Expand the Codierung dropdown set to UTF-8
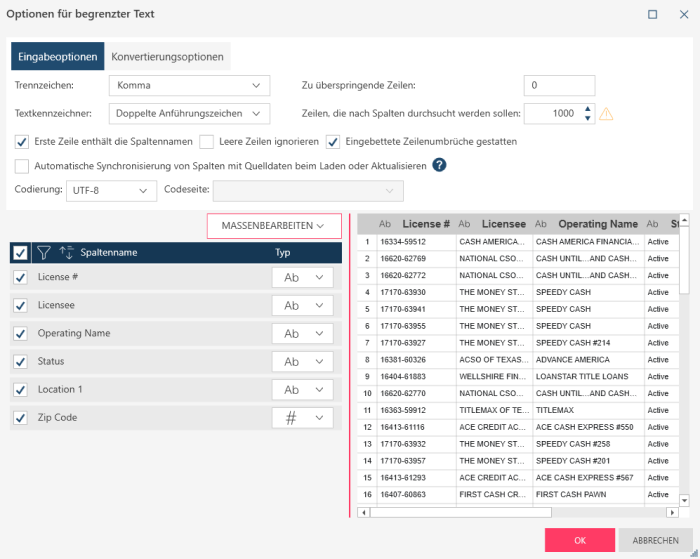The height and width of the screenshot is (559, 700). click(x=111, y=190)
